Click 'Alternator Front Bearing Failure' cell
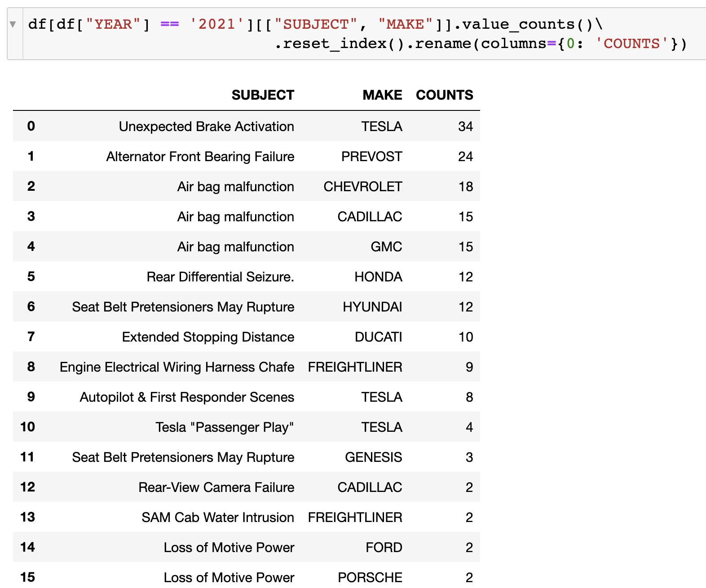 pos(200,157)
